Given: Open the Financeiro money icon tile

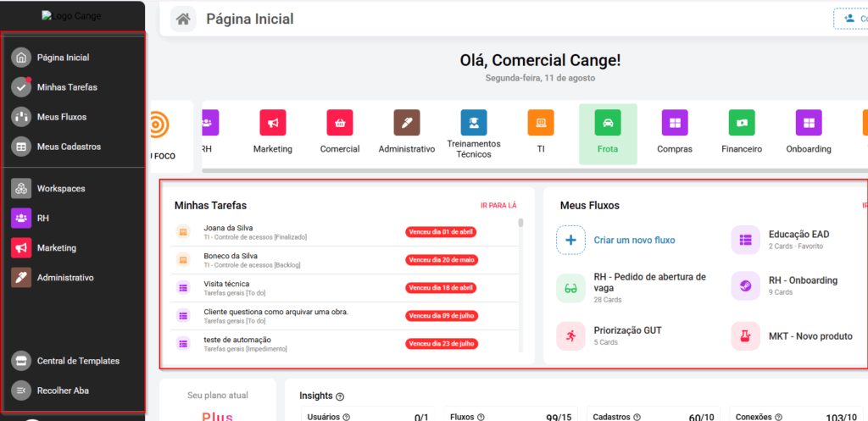Looking at the screenshot, I should (x=742, y=123).
